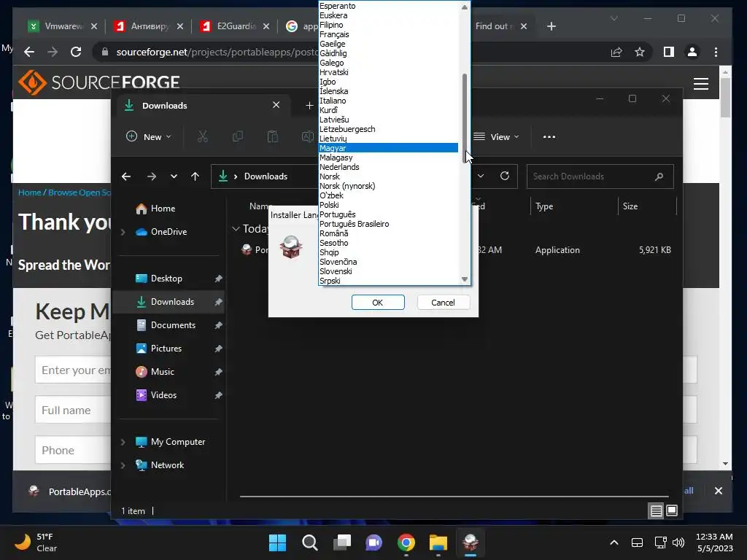Open the View dropdown in Explorer

coord(496,136)
